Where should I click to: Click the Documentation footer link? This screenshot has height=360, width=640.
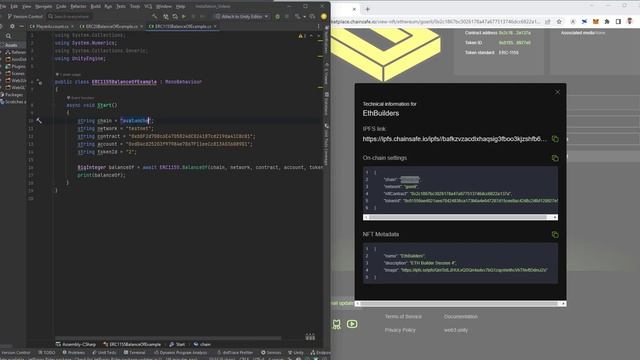pos(460,317)
